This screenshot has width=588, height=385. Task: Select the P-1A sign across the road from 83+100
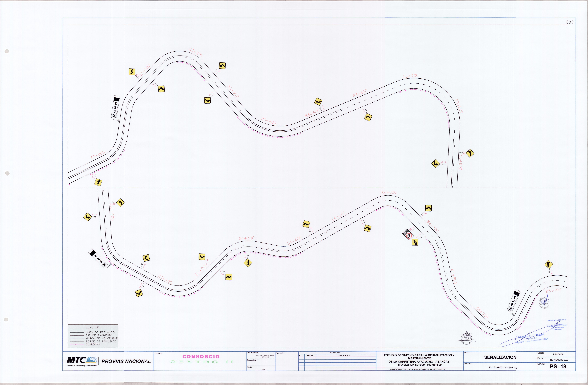[161, 89]
